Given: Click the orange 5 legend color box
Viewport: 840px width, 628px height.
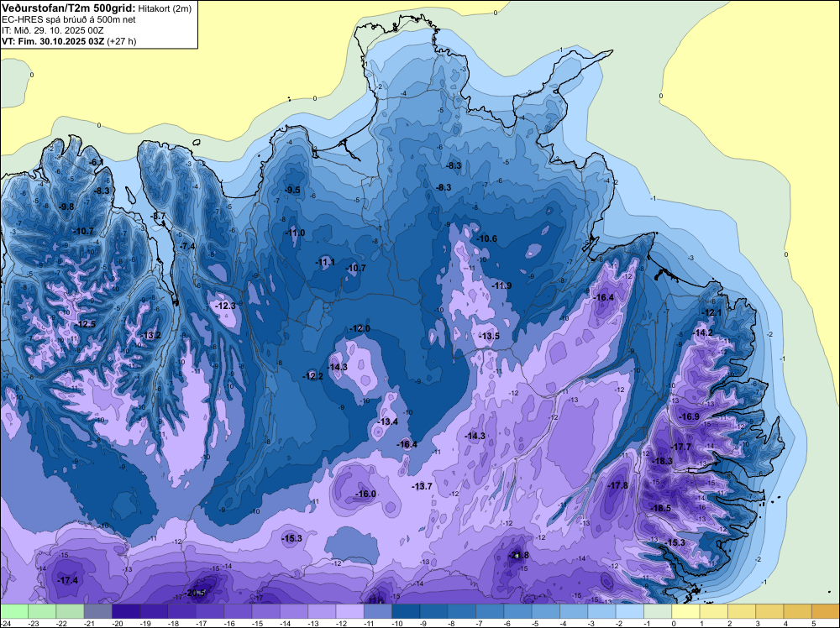Looking at the screenshot, I should (825, 611).
